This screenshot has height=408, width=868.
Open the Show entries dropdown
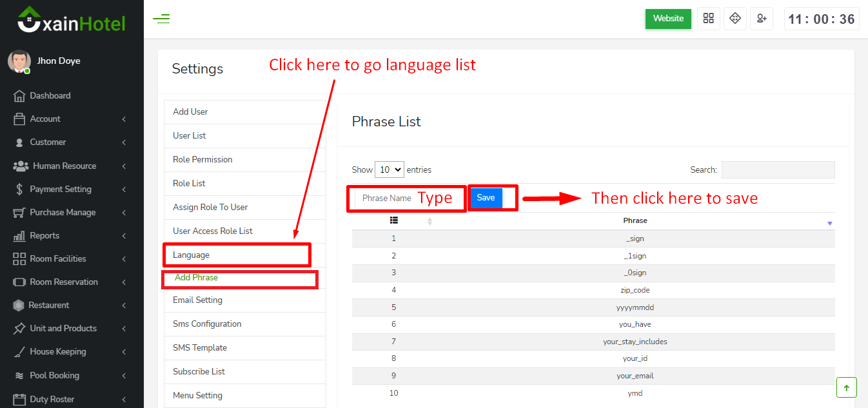pos(389,170)
